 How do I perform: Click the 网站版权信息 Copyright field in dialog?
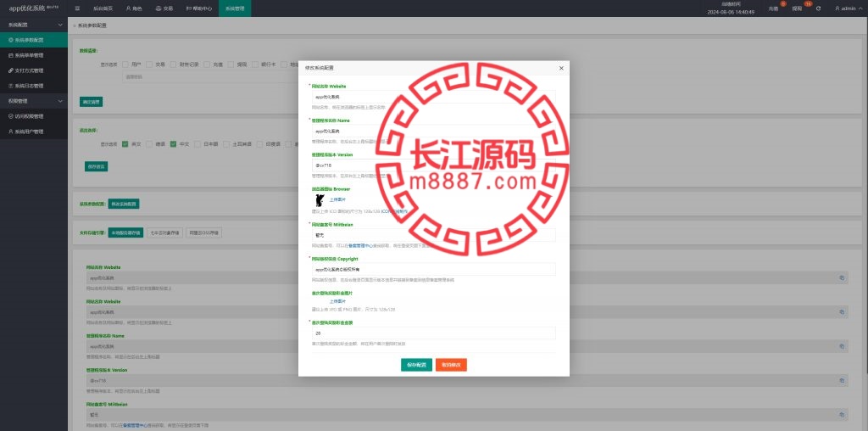pos(433,269)
